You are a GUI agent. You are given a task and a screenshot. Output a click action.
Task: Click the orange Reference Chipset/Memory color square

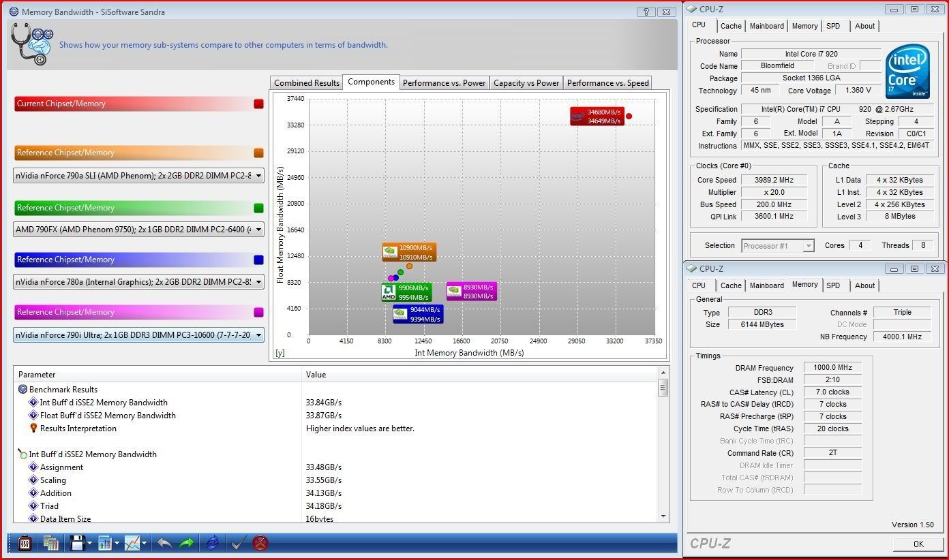pos(258,153)
